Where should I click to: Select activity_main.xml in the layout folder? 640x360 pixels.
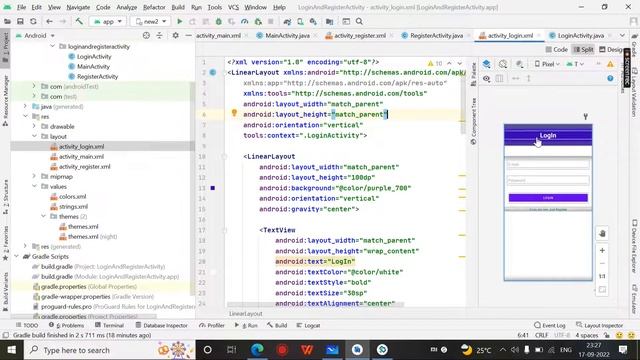pos(81,157)
